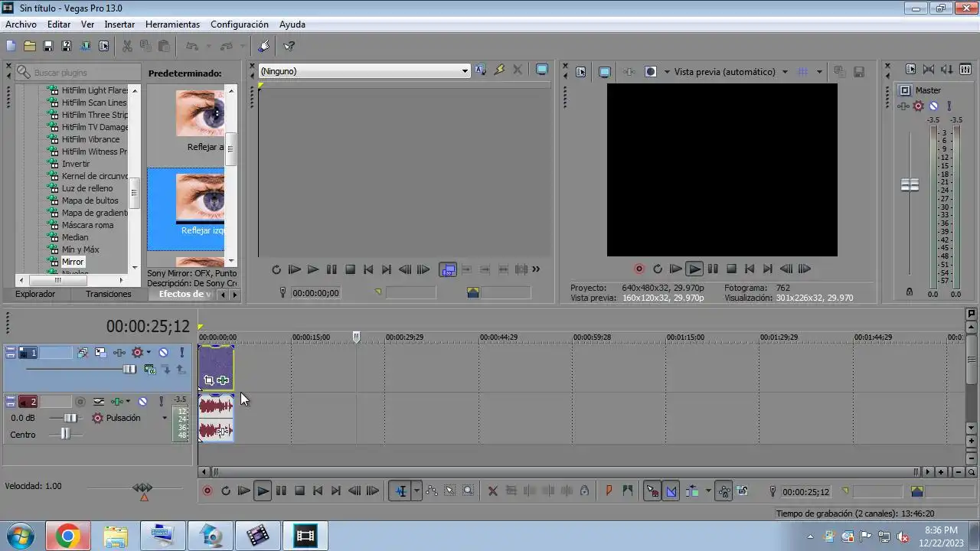Click the event pan/crop icon on the video clip
This screenshot has width=980, height=551.
click(x=208, y=380)
